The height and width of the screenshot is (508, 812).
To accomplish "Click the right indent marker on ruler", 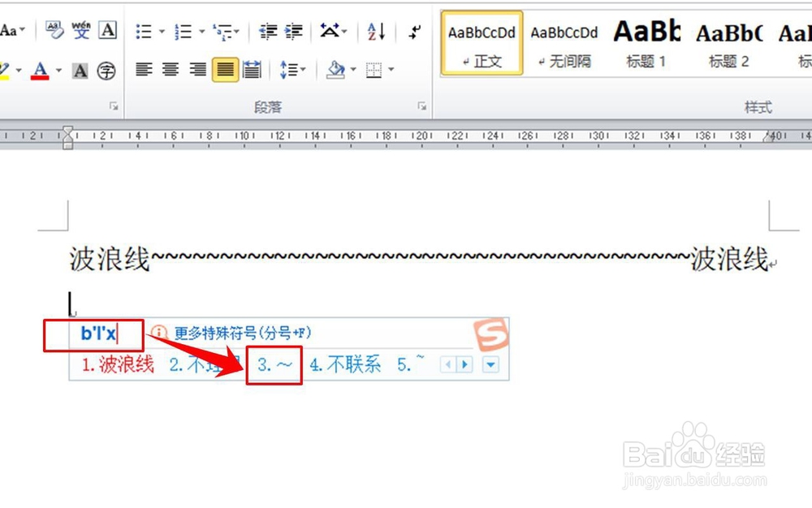I will click(x=768, y=137).
